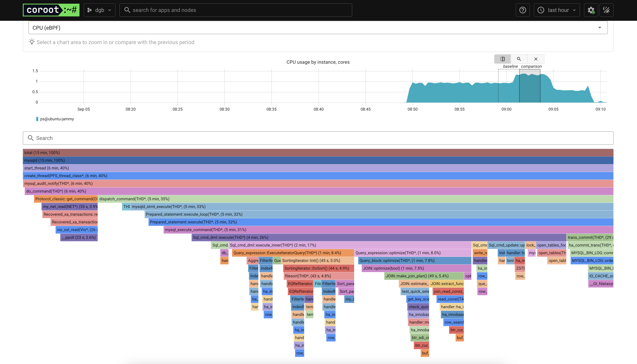The height and width of the screenshot is (364, 637).
Task: Click Query_expression::optimize frame
Action: (413, 253)
